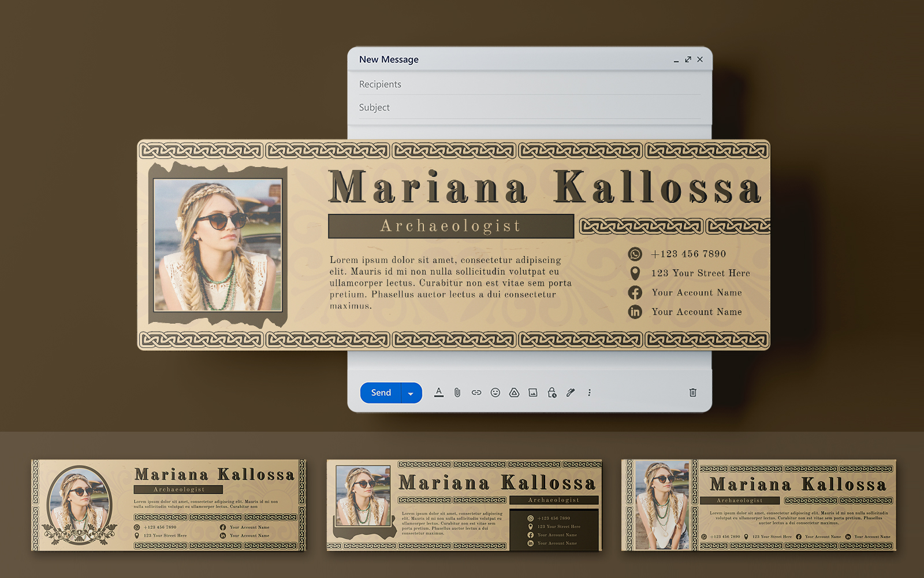Open the Send options dropdown arrow
This screenshot has height=578, width=924.
point(411,393)
